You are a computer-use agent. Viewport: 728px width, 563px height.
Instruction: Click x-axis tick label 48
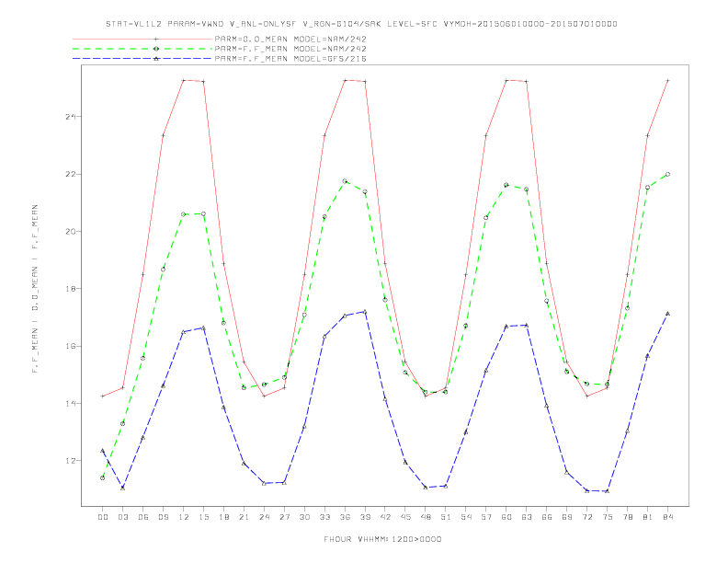(426, 517)
